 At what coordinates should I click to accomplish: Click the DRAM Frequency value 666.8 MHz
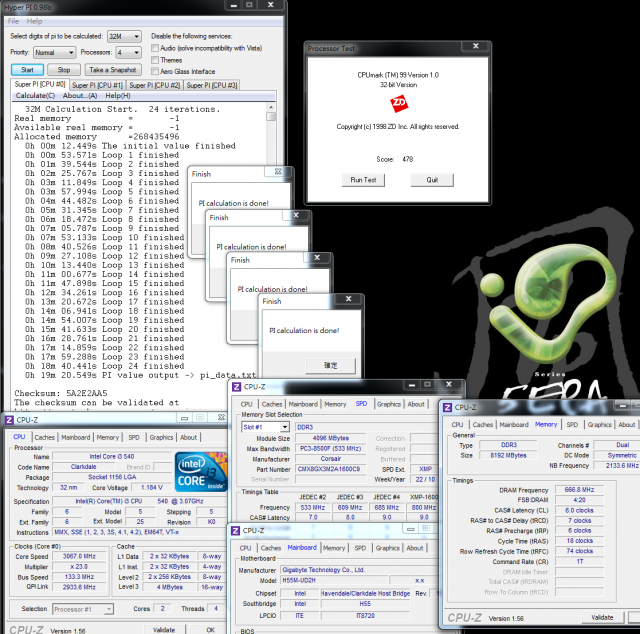tap(579, 489)
